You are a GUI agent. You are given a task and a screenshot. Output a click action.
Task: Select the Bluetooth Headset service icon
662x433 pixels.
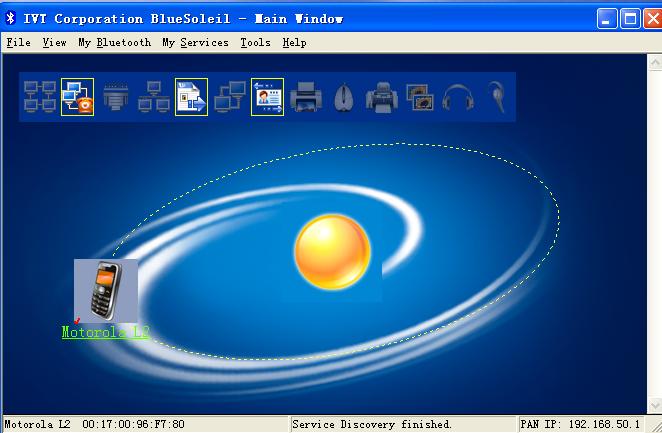[x=496, y=97]
